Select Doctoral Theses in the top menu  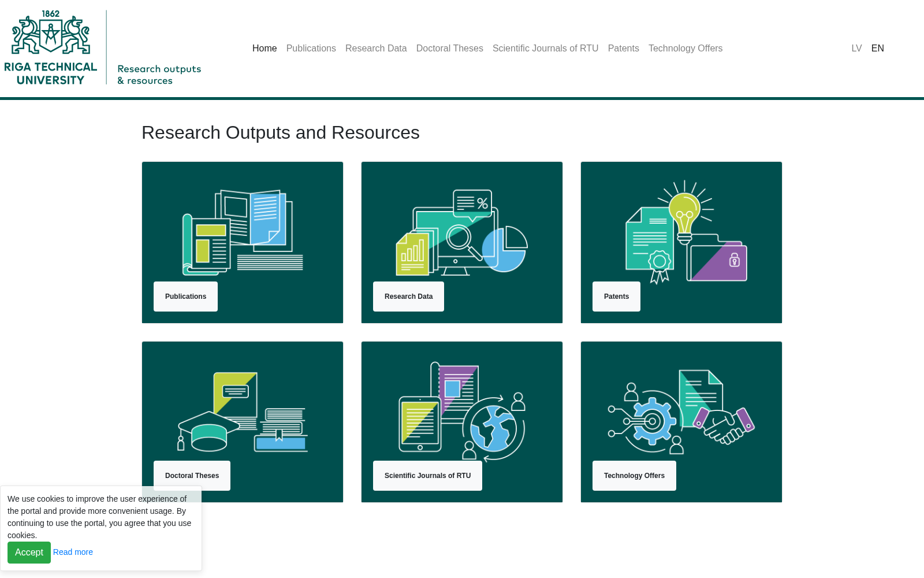coord(450,49)
